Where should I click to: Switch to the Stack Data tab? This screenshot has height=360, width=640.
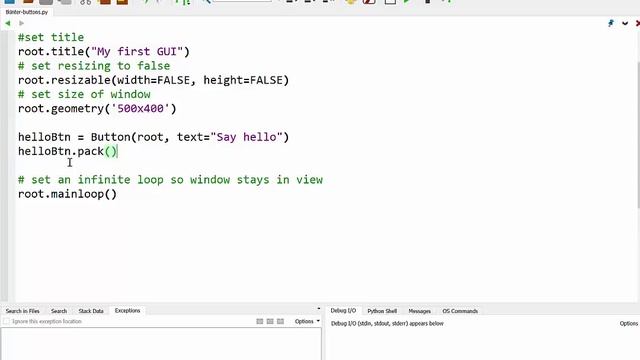(91, 311)
